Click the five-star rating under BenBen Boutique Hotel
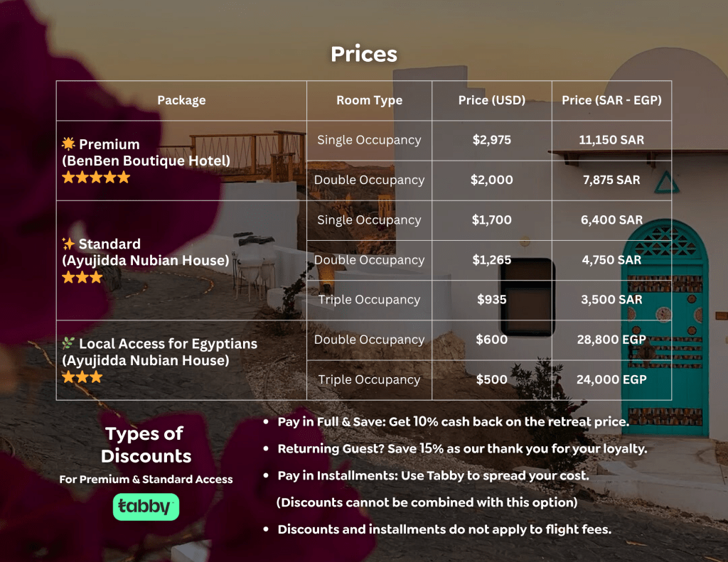 tap(96, 178)
